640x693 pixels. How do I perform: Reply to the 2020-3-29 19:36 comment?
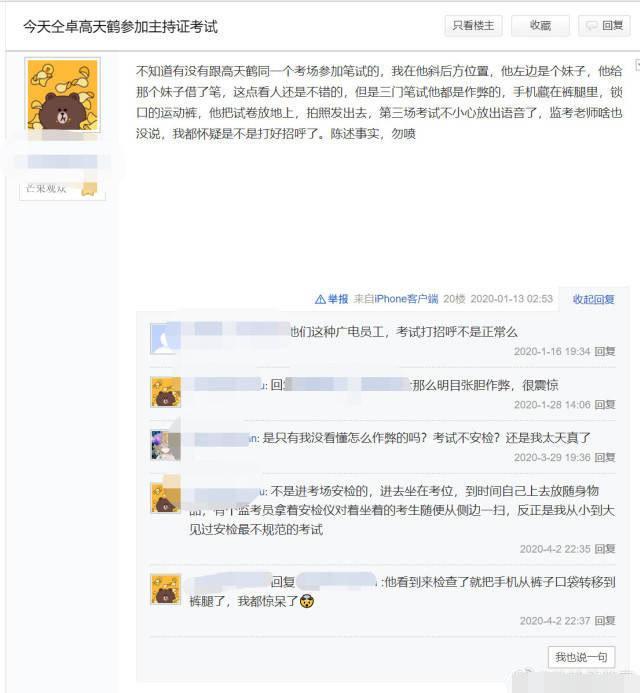click(605, 457)
